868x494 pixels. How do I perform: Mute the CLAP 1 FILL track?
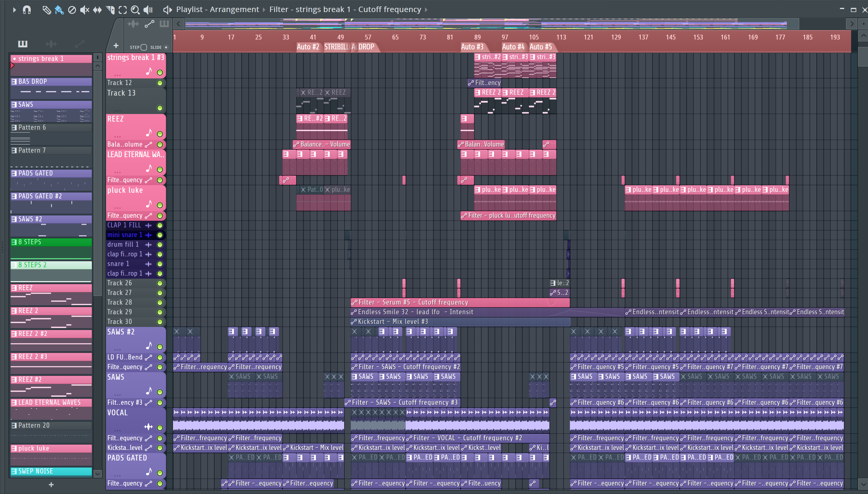point(160,225)
